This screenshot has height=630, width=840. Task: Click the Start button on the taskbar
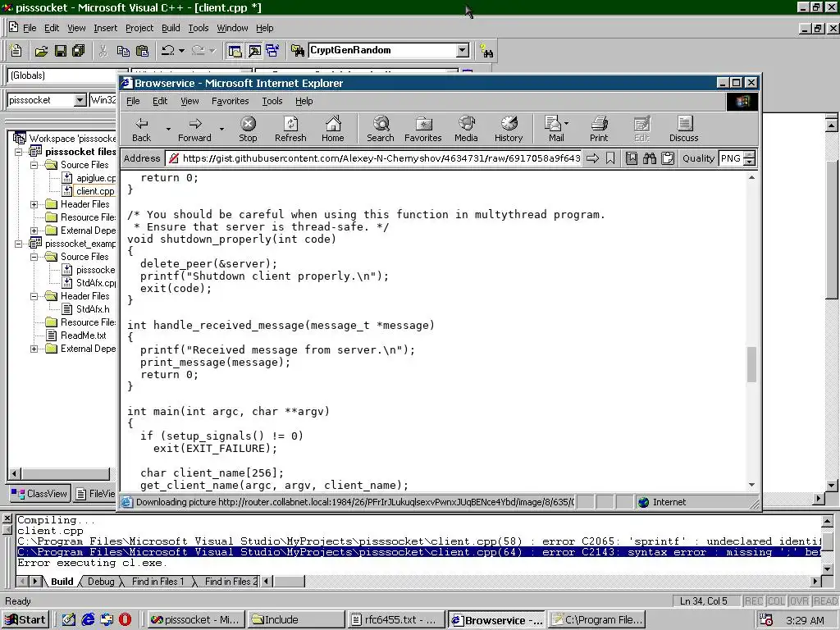pos(25,620)
